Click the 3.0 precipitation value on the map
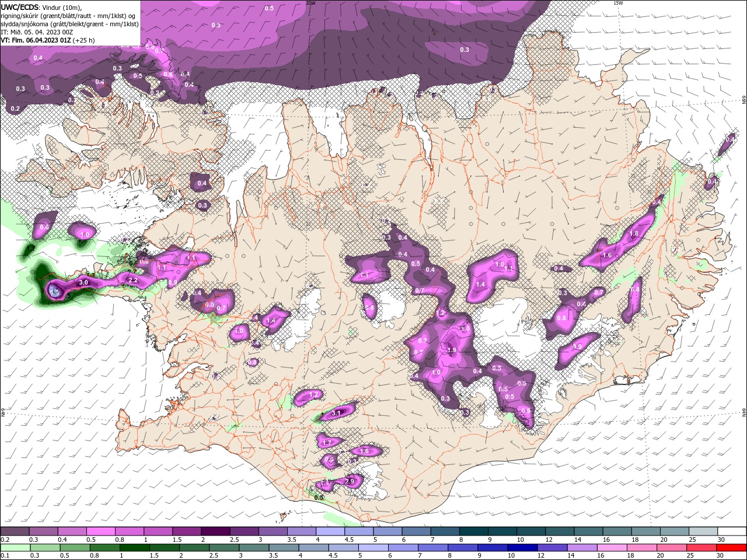 [x=83, y=282]
